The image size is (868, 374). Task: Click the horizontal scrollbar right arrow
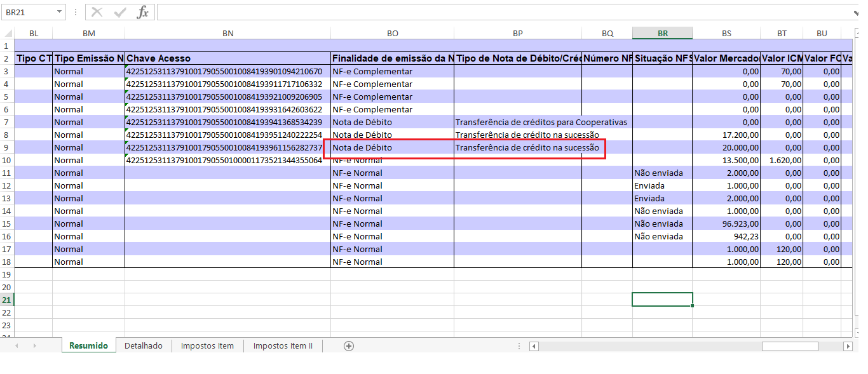848,346
